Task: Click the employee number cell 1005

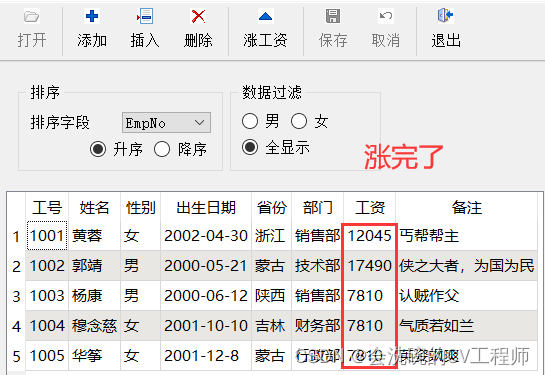Action: point(47,356)
